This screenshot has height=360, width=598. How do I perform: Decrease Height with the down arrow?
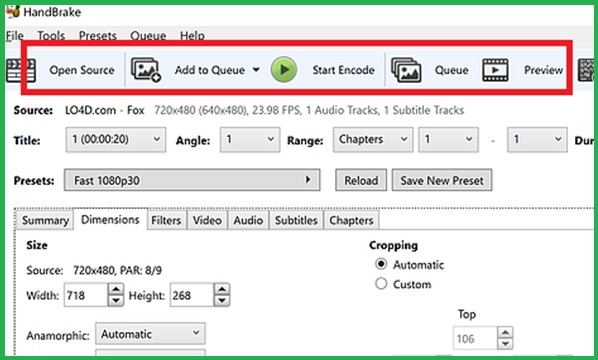222,301
